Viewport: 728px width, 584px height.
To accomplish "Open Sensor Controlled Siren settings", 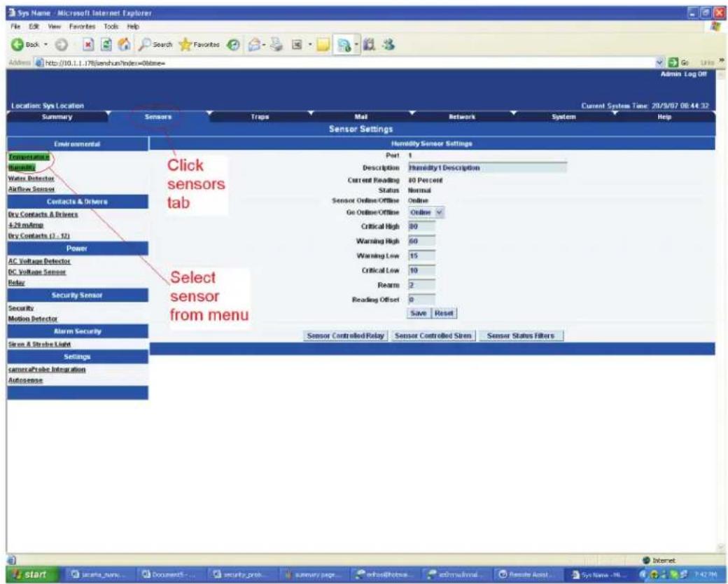I will point(433,335).
